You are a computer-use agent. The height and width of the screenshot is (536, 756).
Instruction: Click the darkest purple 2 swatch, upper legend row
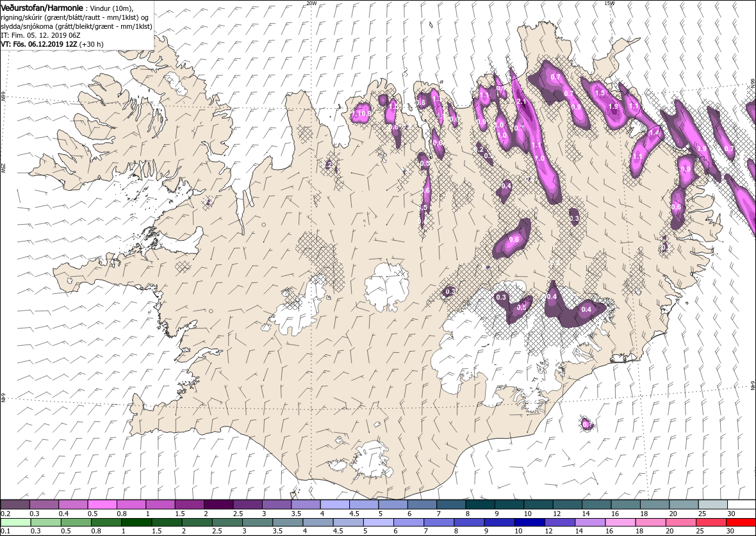[x=218, y=505]
